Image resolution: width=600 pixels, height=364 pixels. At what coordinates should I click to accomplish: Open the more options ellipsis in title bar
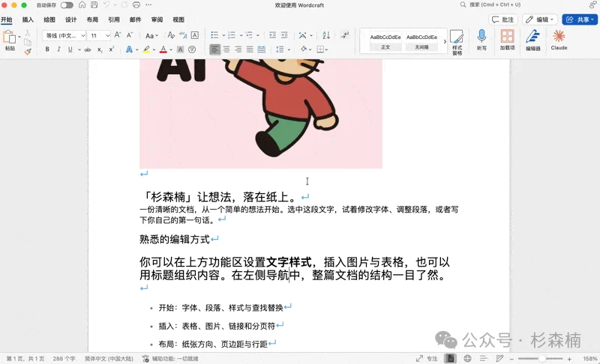(148, 5)
